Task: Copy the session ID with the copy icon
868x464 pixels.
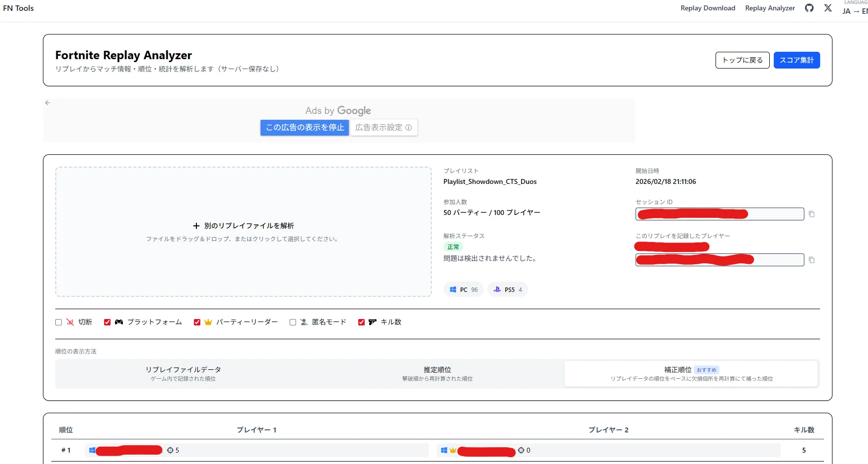Action: 811,214
